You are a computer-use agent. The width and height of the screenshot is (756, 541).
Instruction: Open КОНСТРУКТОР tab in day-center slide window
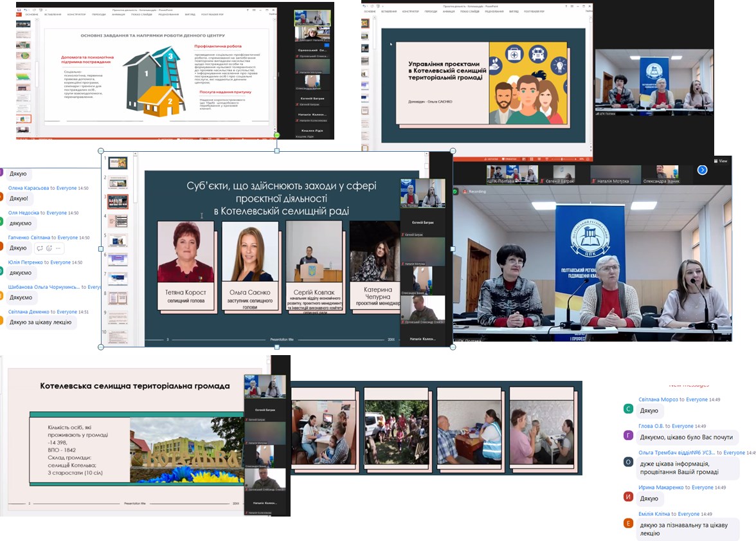point(76,15)
